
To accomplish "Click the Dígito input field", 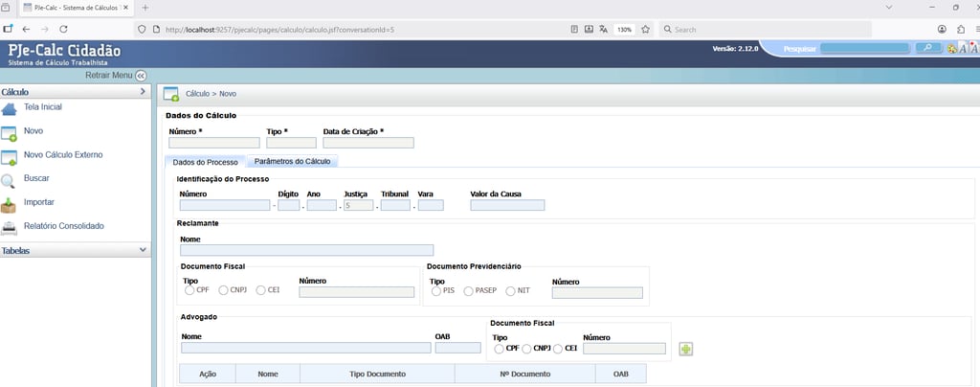I will (x=289, y=205).
